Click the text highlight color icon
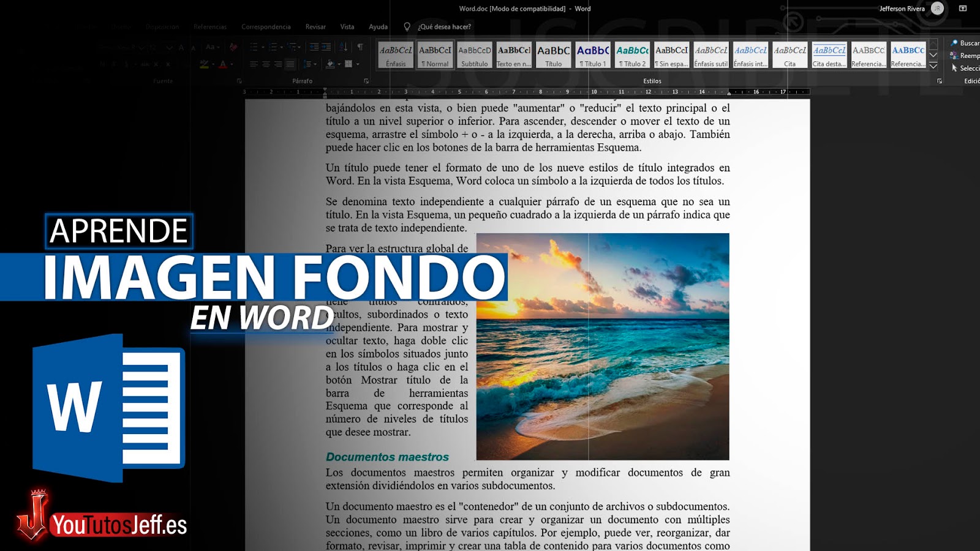The height and width of the screenshot is (551, 980). click(x=204, y=64)
